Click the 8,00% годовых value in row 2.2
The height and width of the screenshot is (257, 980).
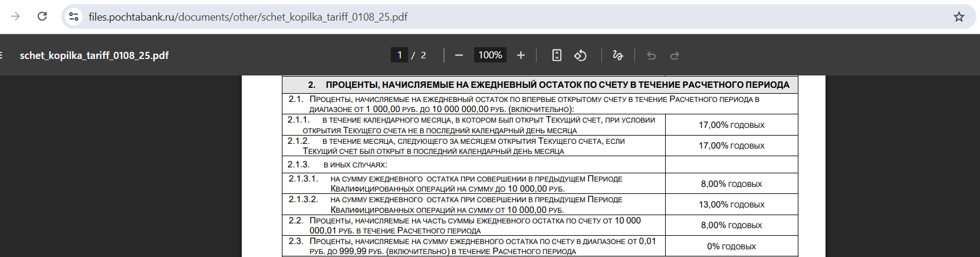731,225
